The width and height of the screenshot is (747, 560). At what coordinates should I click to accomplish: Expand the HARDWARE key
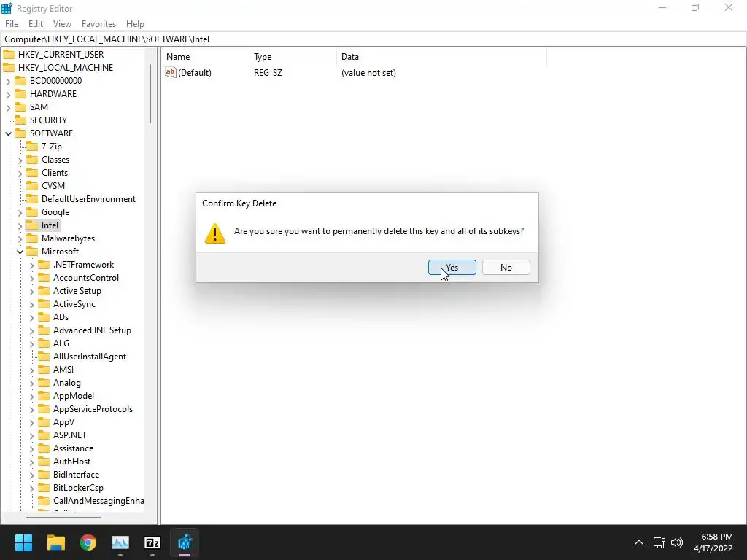8,94
